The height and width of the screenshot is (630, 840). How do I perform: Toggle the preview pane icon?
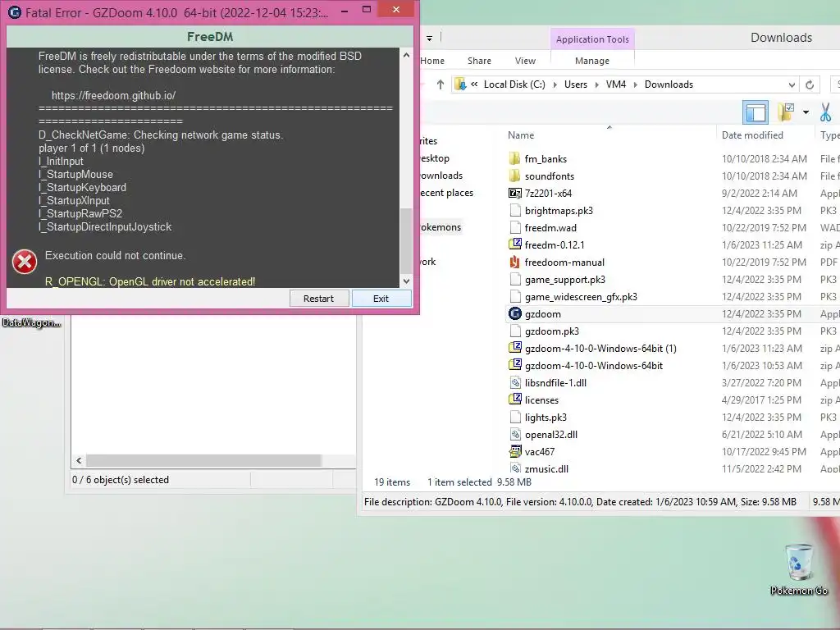coord(756,112)
